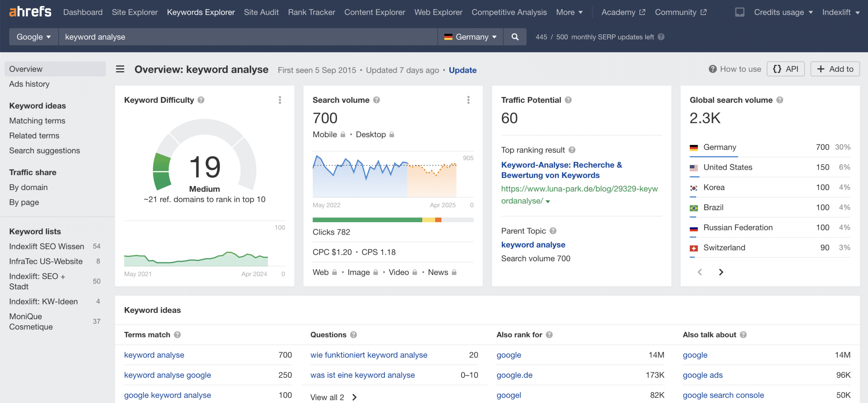
Task: Click the API button
Action: click(786, 69)
